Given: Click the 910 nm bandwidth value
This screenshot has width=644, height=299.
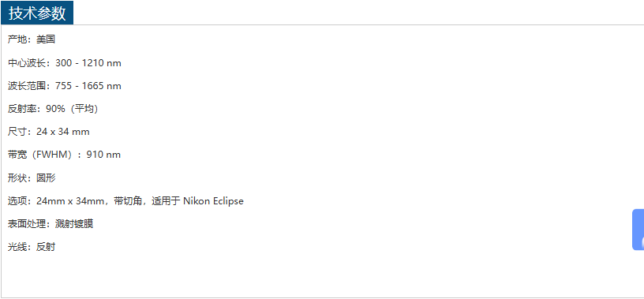Looking at the screenshot, I should pyautogui.click(x=103, y=155).
